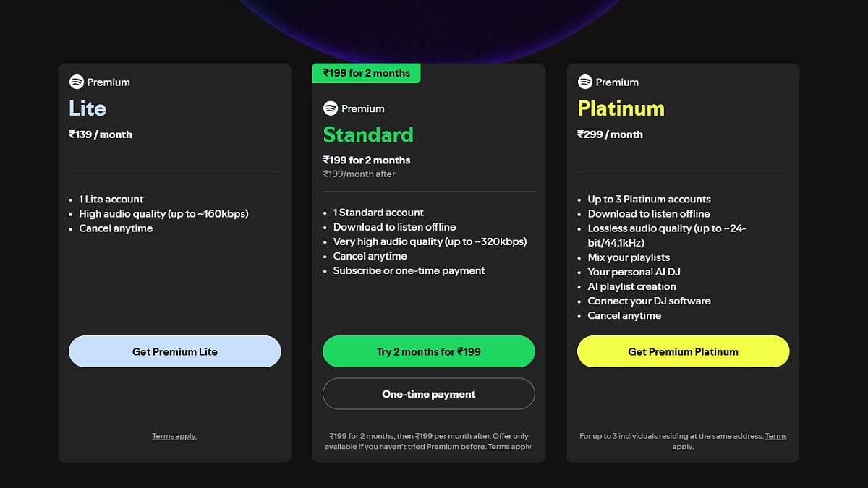Viewport: 868px width, 488px height.
Task: Click the Spotify logo in the Lite card
Action: 77,82
